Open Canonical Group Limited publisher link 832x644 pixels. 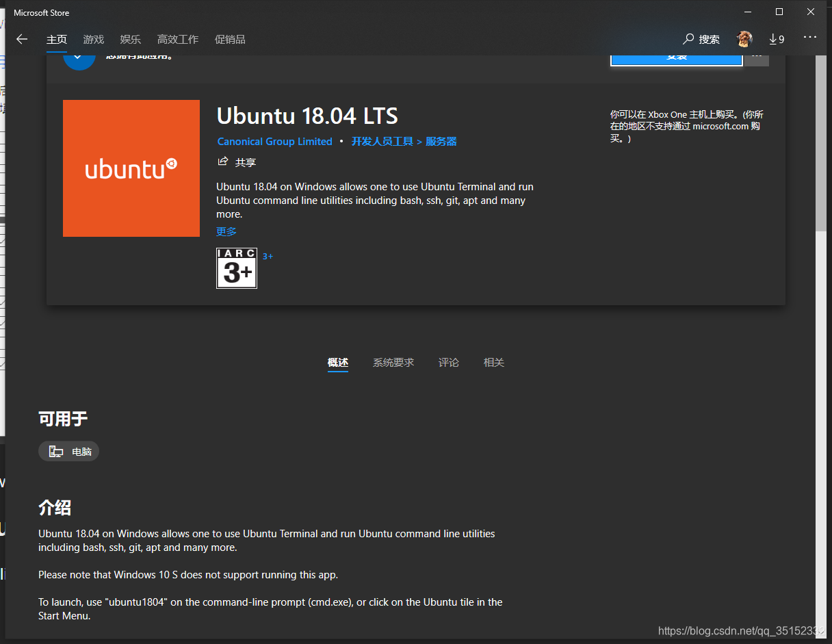coord(275,142)
